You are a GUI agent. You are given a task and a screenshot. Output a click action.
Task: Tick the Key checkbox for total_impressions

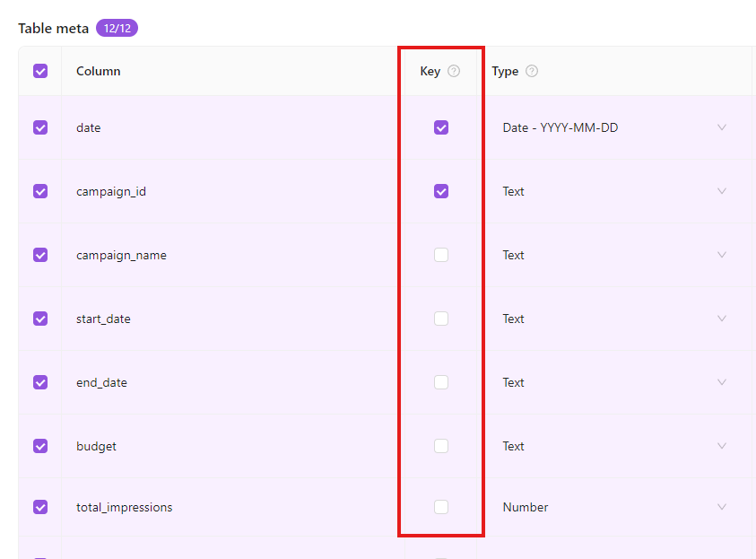coord(440,507)
